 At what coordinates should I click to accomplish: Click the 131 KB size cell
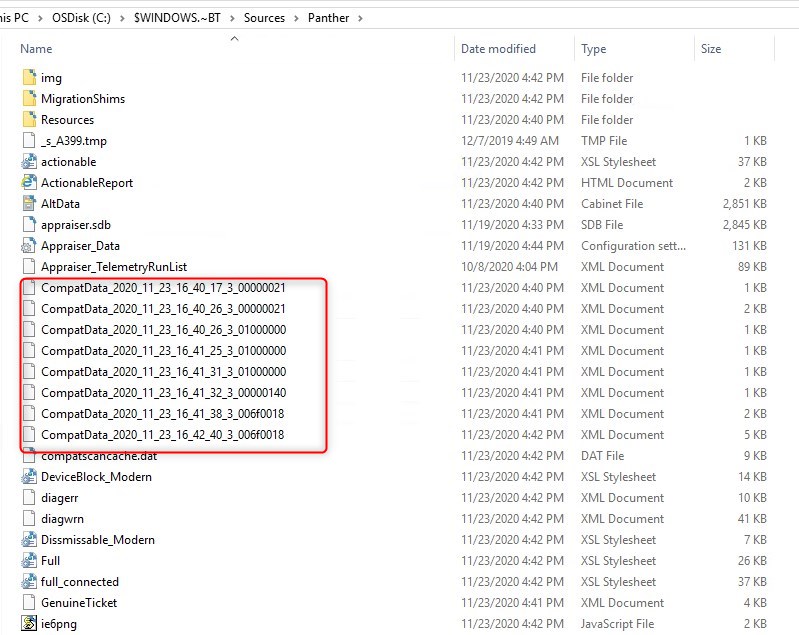[749, 246]
